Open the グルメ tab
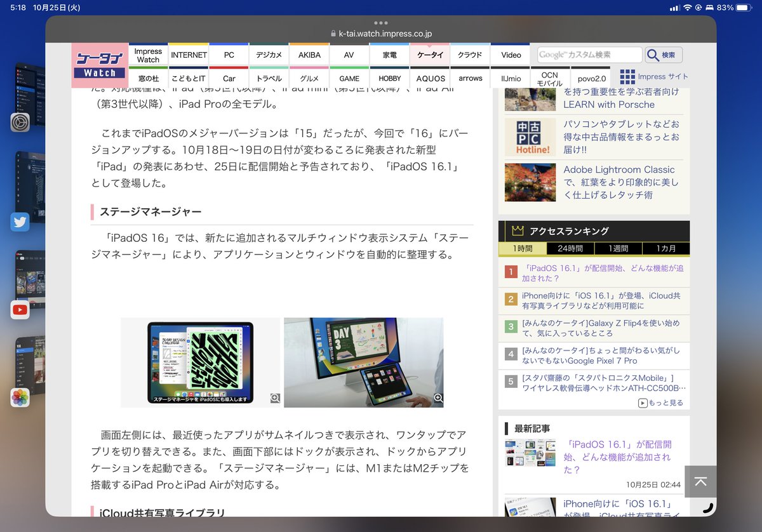The image size is (762, 532). pos(309,78)
